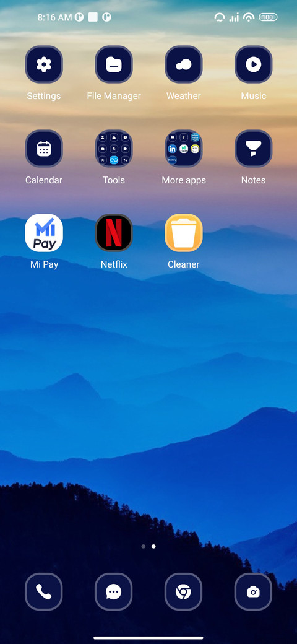Tap the 'Mi Pay' label text
The width and height of the screenshot is (297, 644).
point(45,264)
